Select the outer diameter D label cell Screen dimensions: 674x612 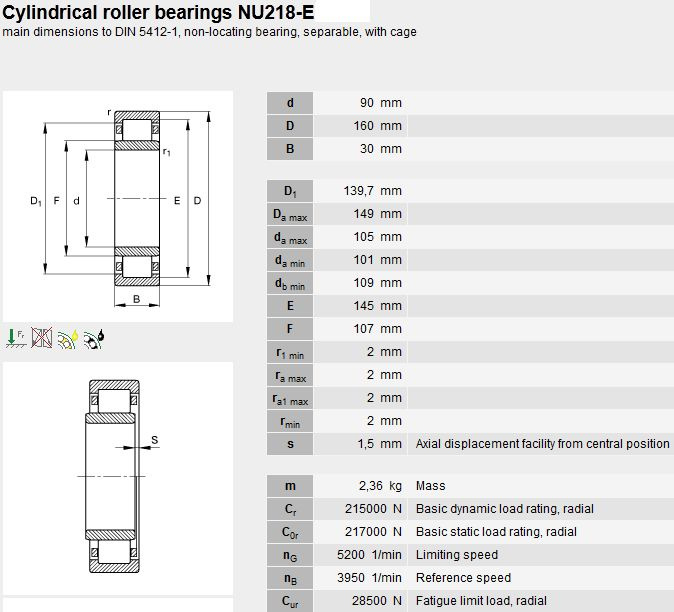point(290,126)
